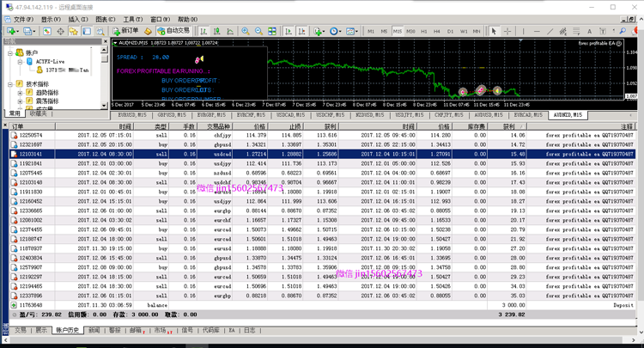Close the Navigator panel
The width and height of the screenshot is (644, 348).
(105, 41)
